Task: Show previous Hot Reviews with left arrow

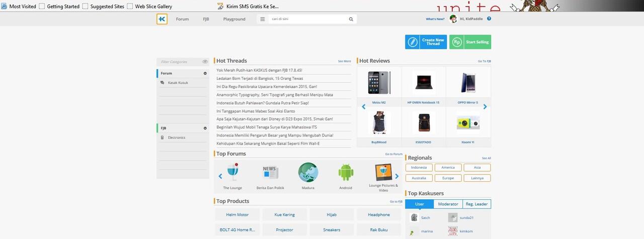Action: coord(364,106)
